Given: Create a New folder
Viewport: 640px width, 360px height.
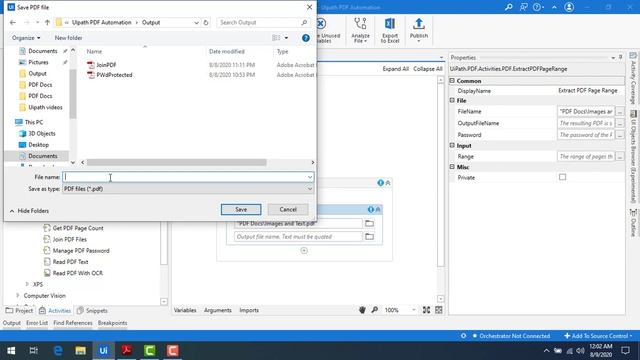Looking at the screenshot, I should (68, 38).
